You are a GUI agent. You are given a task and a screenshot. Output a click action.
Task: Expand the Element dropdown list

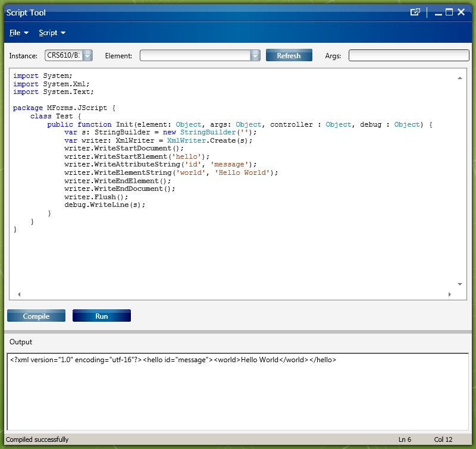255,56
